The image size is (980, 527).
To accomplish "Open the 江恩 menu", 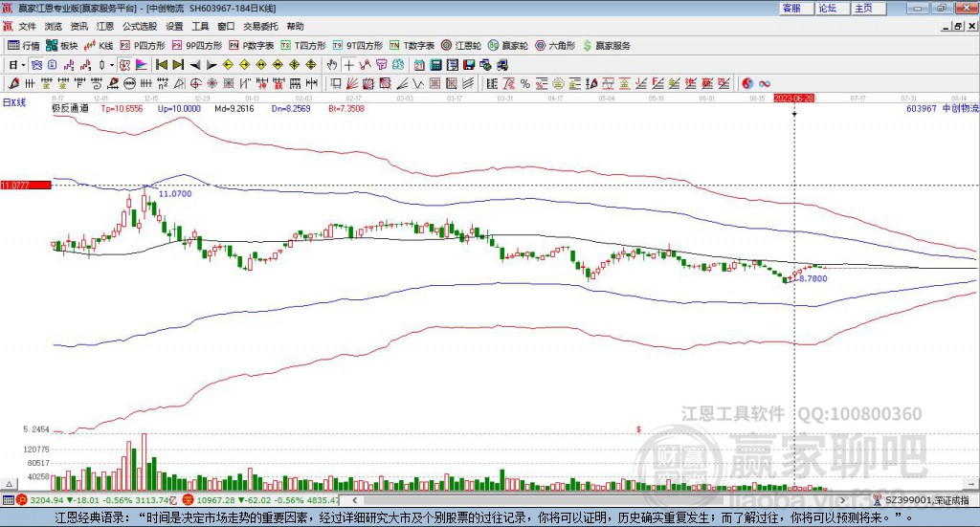I will point(105,26).
